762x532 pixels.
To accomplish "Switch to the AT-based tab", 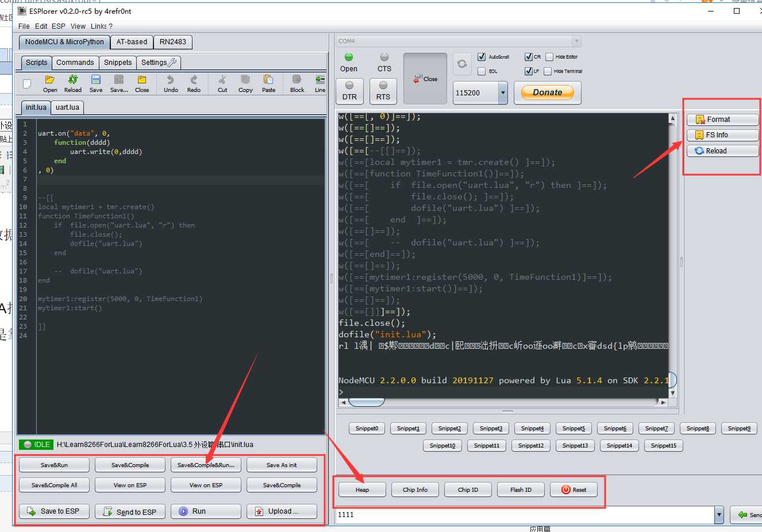I will pyautogui.click(x=132, y=42).
